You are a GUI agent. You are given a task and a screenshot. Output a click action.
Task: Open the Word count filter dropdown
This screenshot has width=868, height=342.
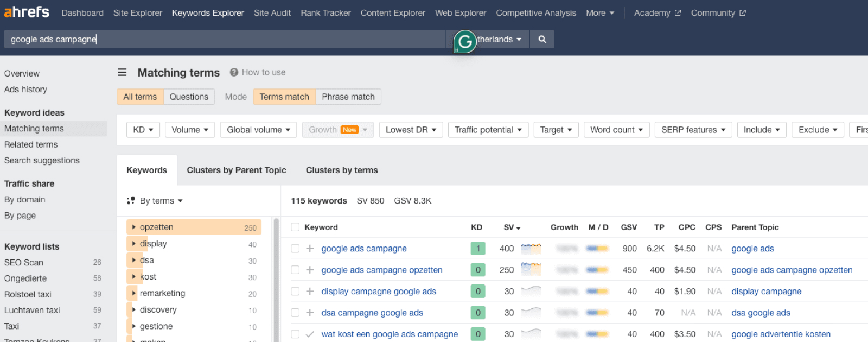point(617,130)
